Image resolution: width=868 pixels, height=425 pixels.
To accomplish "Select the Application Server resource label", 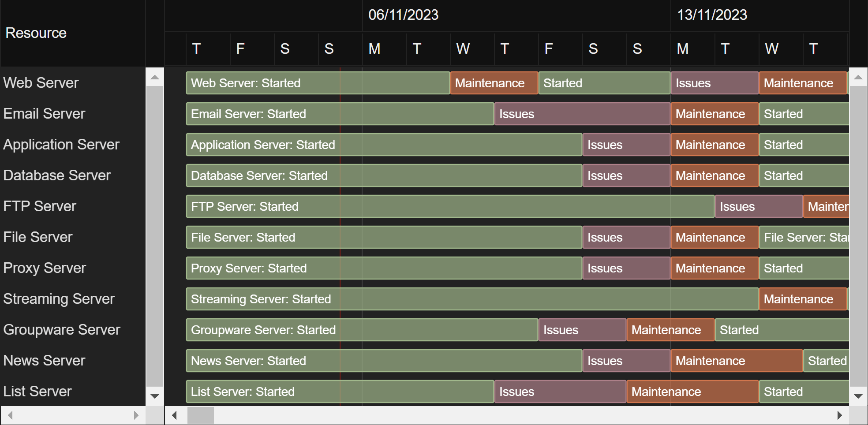I will point(61,144).
